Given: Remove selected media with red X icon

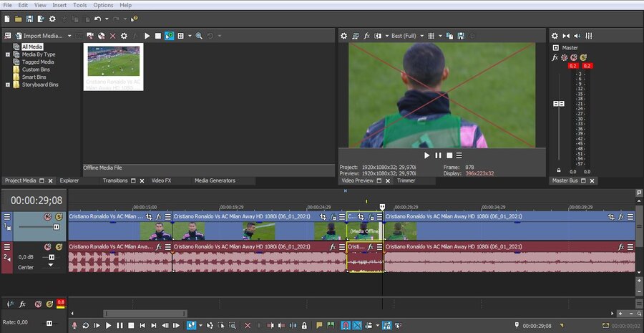Looking at the screenshot, I should 112,37.
